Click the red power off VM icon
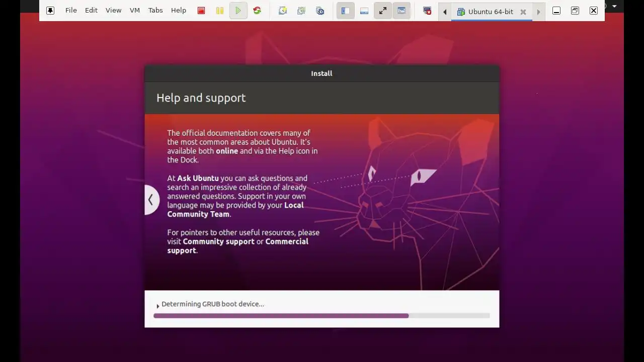The image size is (644, 362). pos(201,11)
